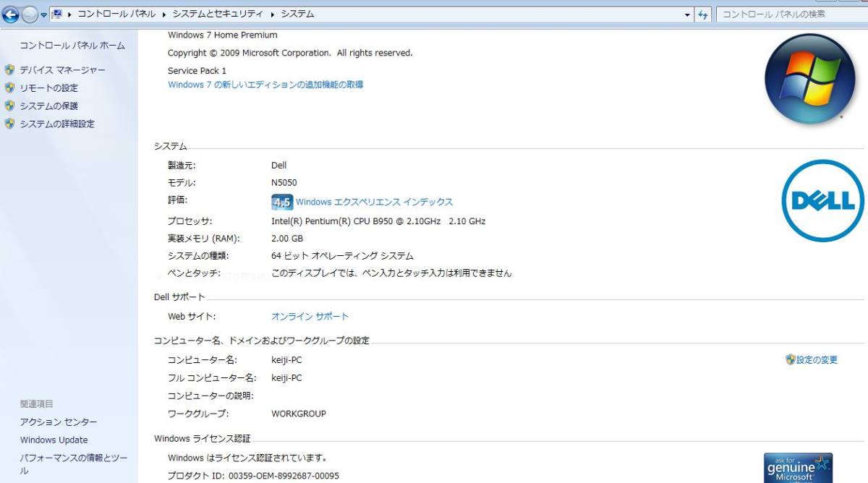The height and width of the screenshot is (483, 868).
Task: Click 設定の変更 to change computer name
Action: (x=817, y=360)
